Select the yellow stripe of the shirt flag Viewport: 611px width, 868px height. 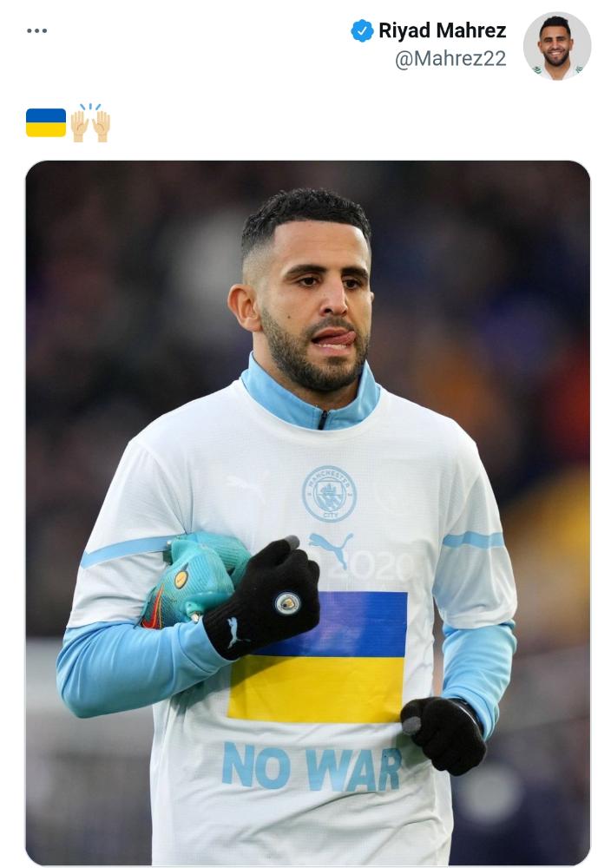pos(317,689)
